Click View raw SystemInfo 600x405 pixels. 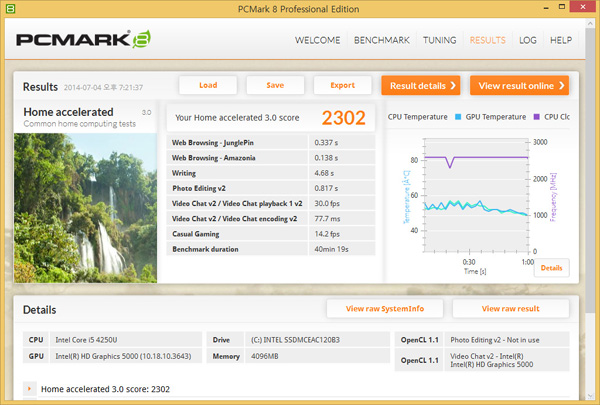coord(385,309)
